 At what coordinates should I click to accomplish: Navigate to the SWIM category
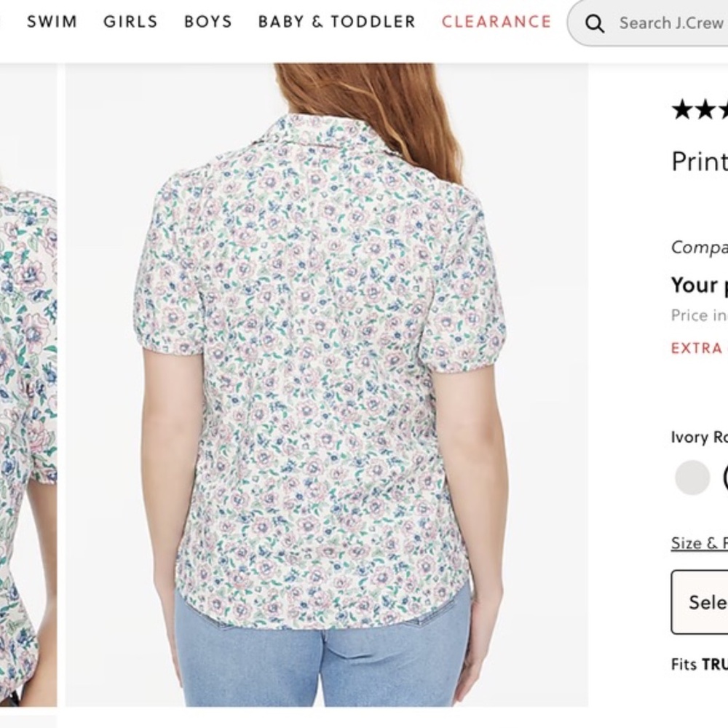tap(52, 21)
